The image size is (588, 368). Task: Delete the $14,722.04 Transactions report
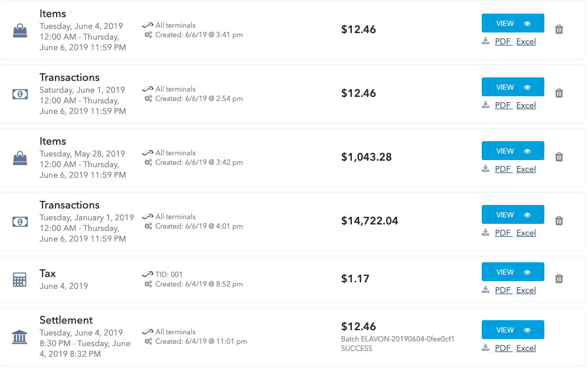[558, 220]
